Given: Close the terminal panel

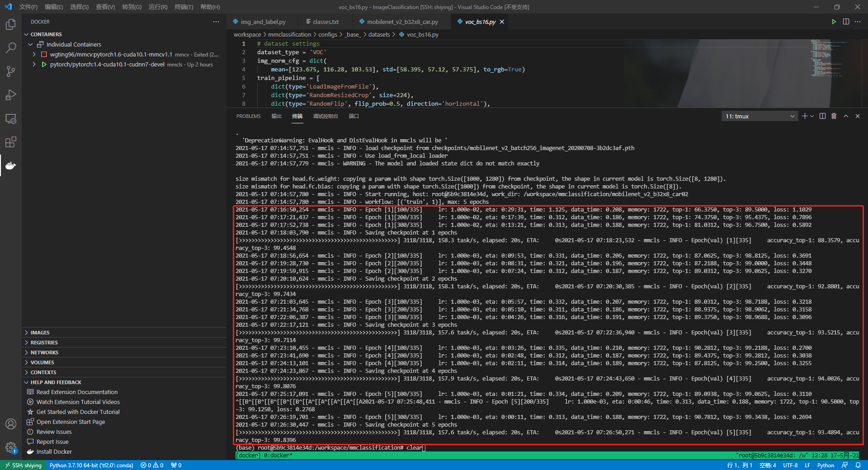Looking at the screenshot, I should [858, 116].
